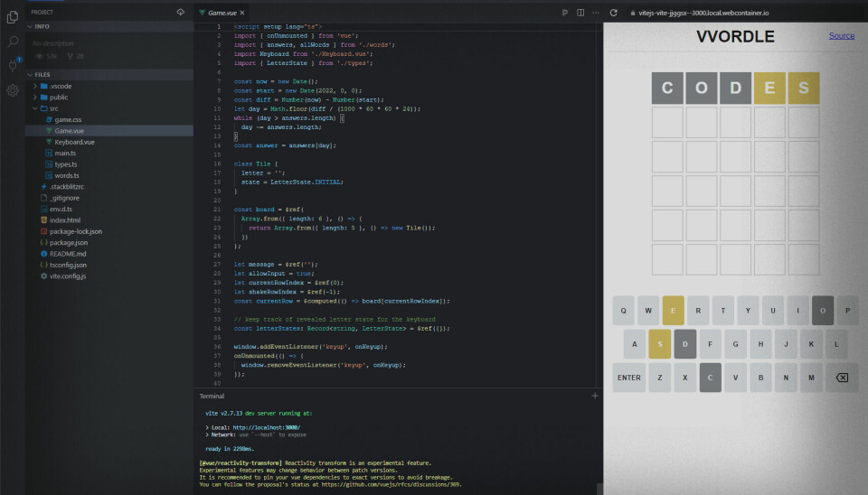
Task: Click the V key on VVORDLE keyboard
Action: point(736,378)
